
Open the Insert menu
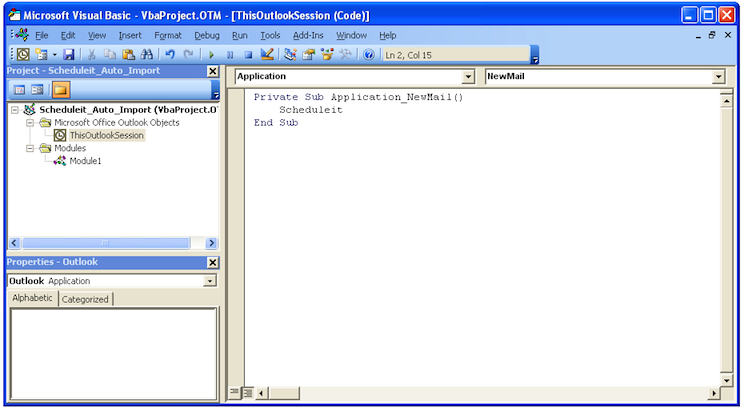(130, 36)
